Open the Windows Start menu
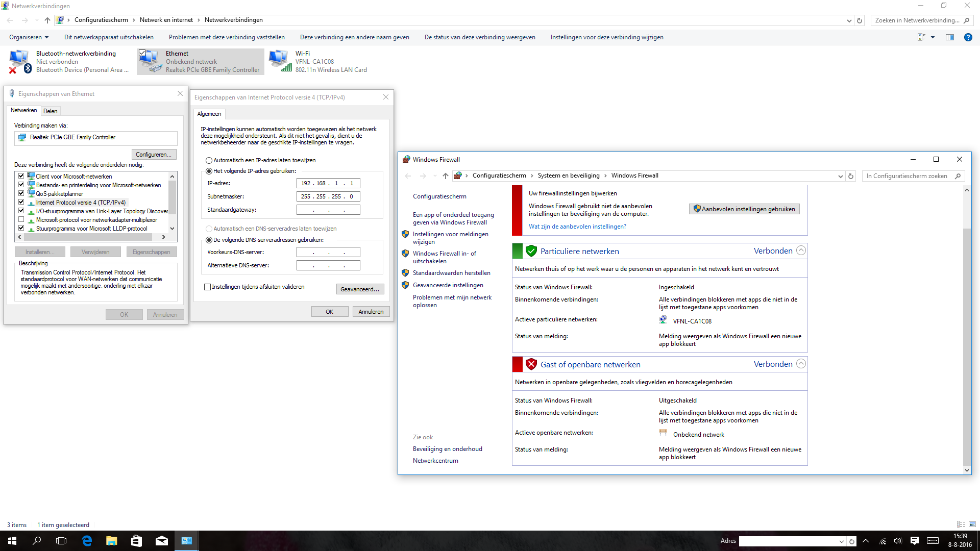Viewport: 980px width, 551px height. click(12, 541)
